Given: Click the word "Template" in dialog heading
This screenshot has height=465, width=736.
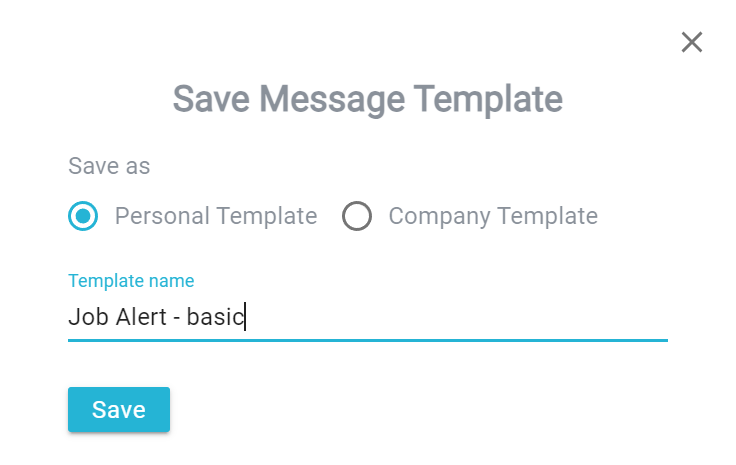Looking at the screenshot, I should tap(488, 99).
